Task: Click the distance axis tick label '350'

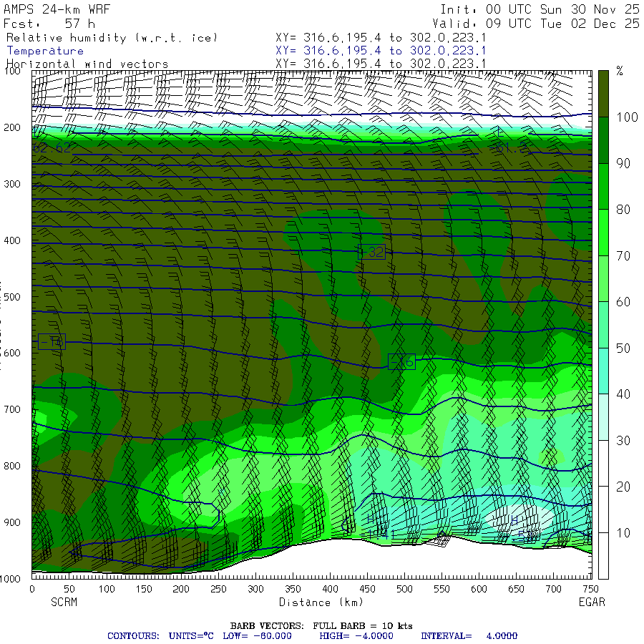Action: 293,589
